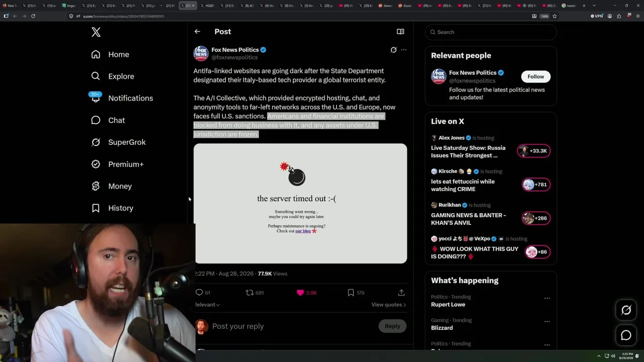Image resolution: width=644 pixels, height=362 pixels.
Task: Click the Grok icon on the post
Action: click(x=393, y=50)
